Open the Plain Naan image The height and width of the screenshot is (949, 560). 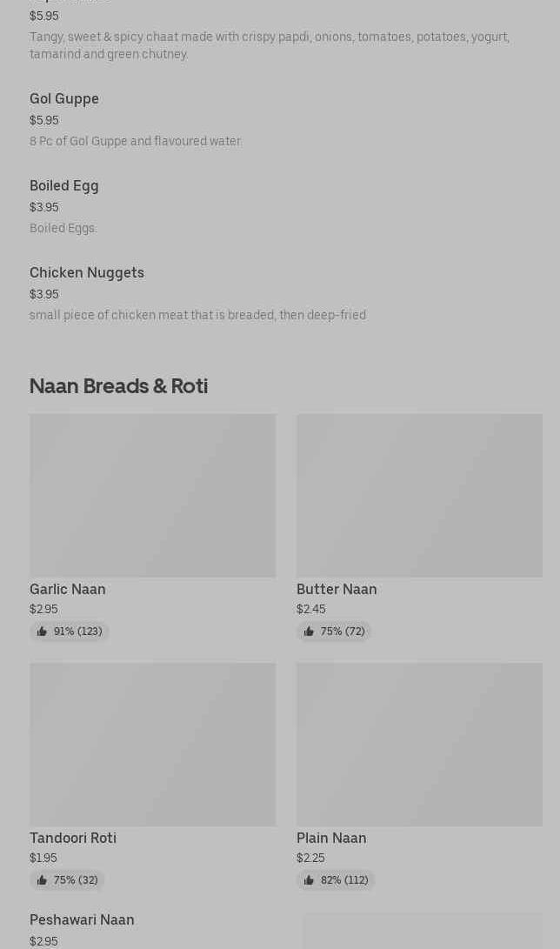pyautogui.click(x=419, y=744)
